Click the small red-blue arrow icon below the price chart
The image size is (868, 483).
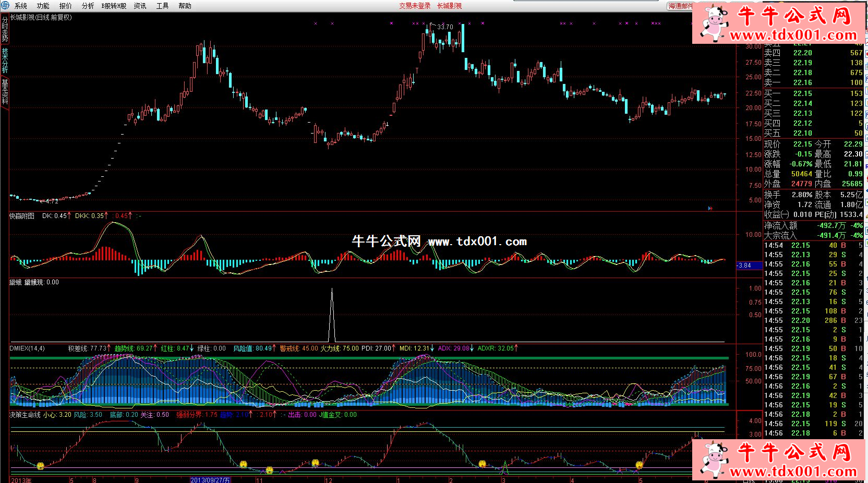pos(710,208)
